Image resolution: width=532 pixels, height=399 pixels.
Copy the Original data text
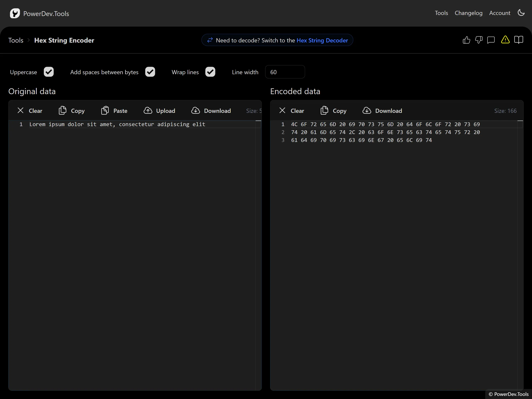(x=72, y=111)
